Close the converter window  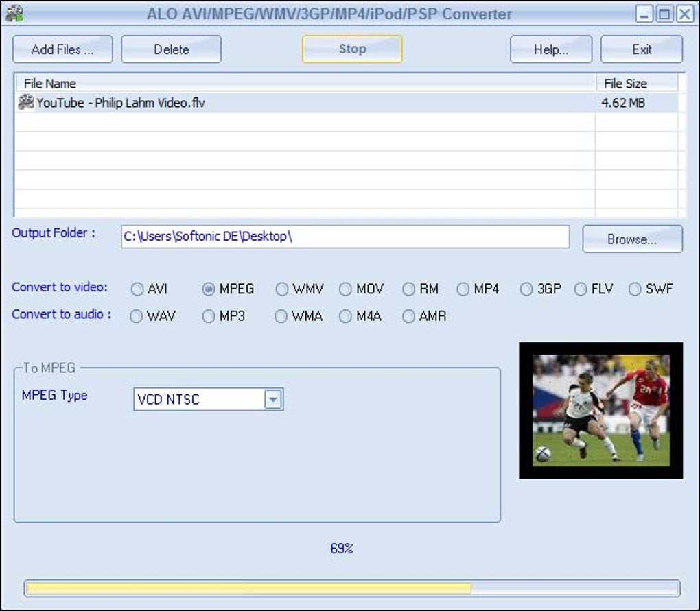pyautogui.click(x=685, y=14)
